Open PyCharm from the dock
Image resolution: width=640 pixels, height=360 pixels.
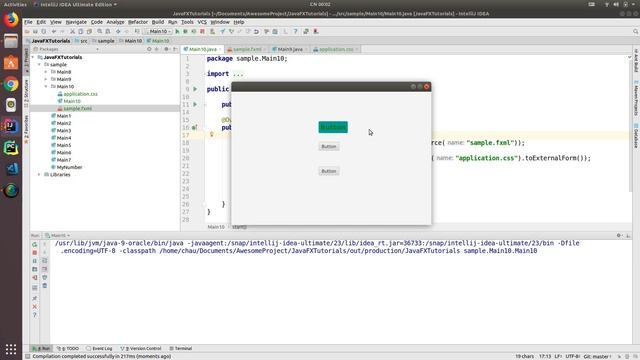coord(11,147)
